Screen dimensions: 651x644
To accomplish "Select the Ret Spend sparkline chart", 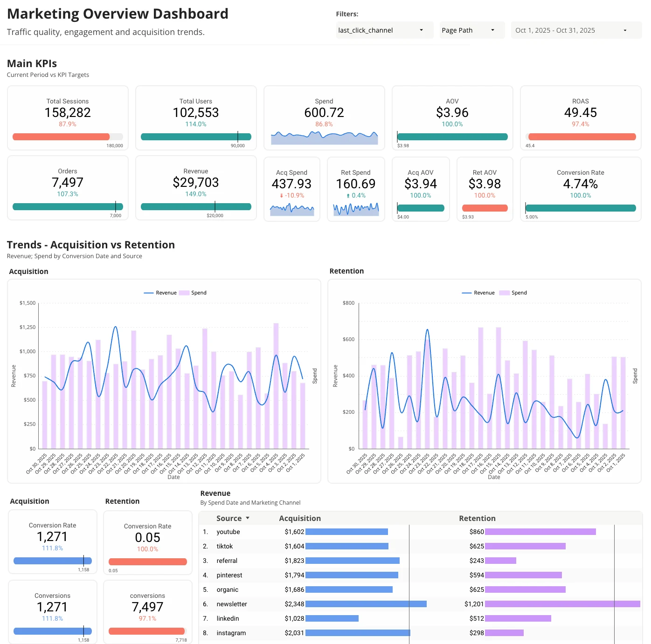I will [356, 209].
